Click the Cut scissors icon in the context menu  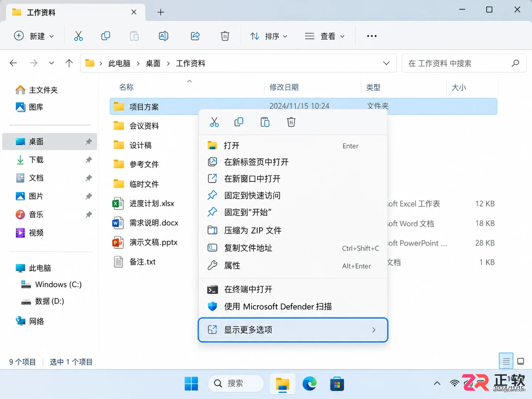(x=214, y=122)
